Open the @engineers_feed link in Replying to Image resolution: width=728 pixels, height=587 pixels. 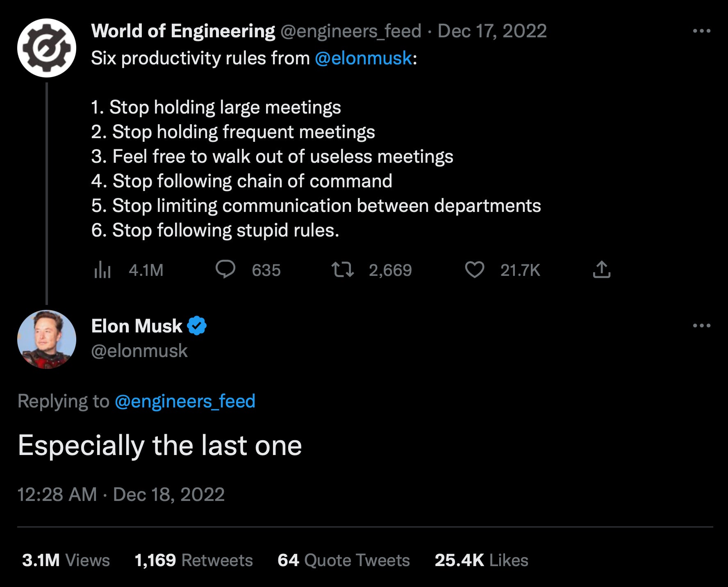184,402
